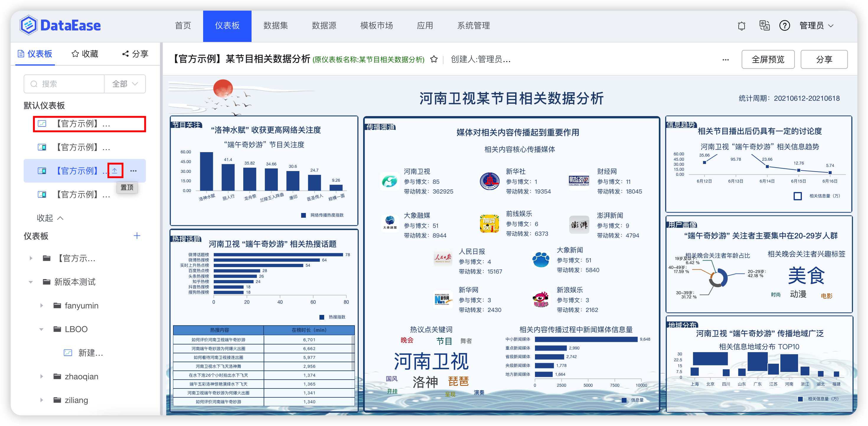Click the 洛神水赋 bar in attention chart
Screen dimensions: 868x426
[206, 171]
